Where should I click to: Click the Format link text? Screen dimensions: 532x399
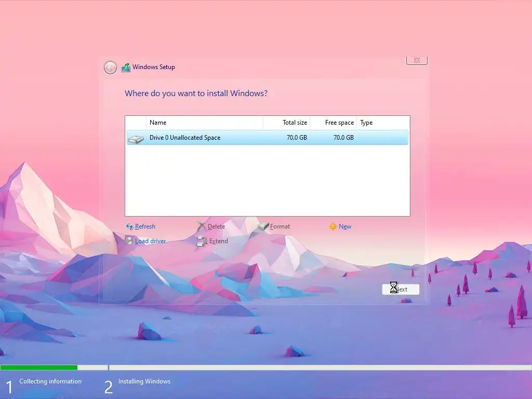pyautogui.click(x=280, y=227)
